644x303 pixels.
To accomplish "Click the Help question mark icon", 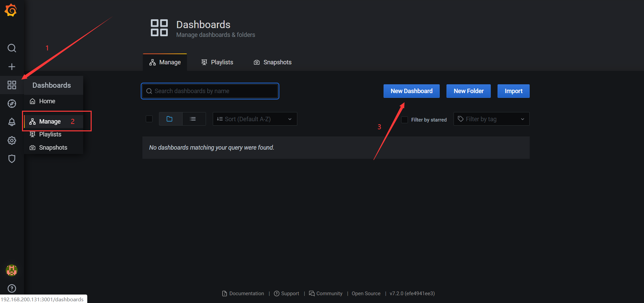I will pos(12,288).
